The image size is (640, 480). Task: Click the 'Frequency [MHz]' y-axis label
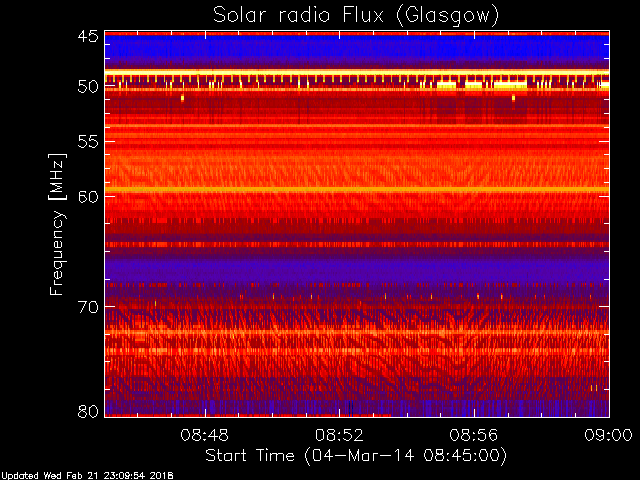coord(57,224)
